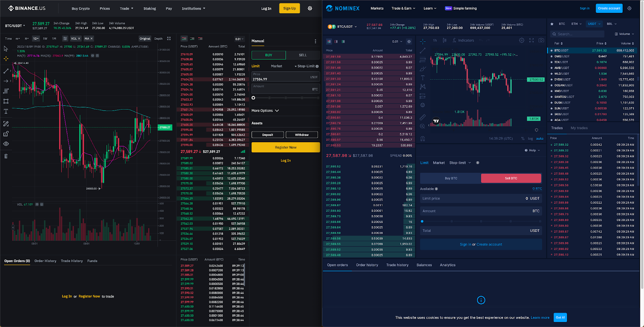The image size is (644, 327).
Task: Click the yellow Register Now button
Action: pos(286,147)
